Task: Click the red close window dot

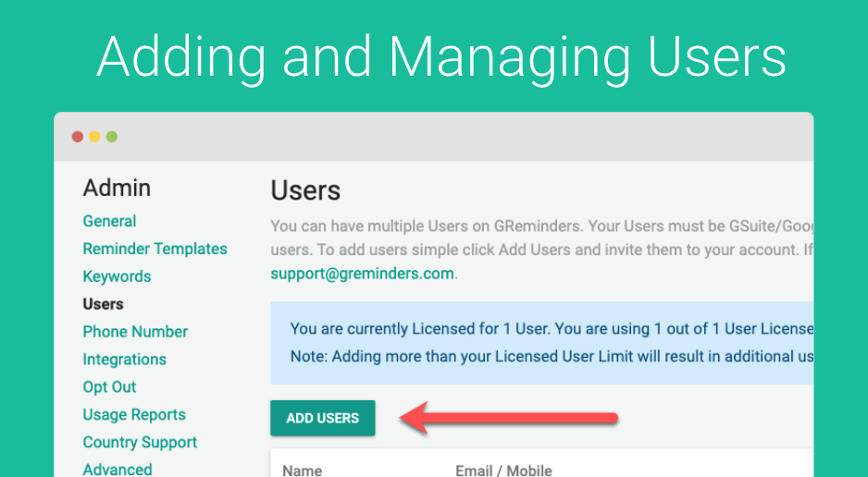Action: pos(78,137)
